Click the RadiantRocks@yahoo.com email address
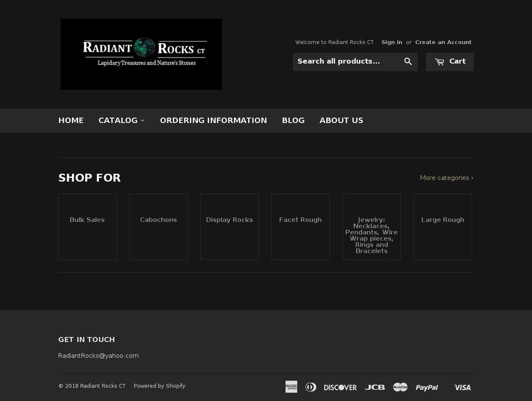The width and height of the screenshot is (532, 401). (99, 356)
